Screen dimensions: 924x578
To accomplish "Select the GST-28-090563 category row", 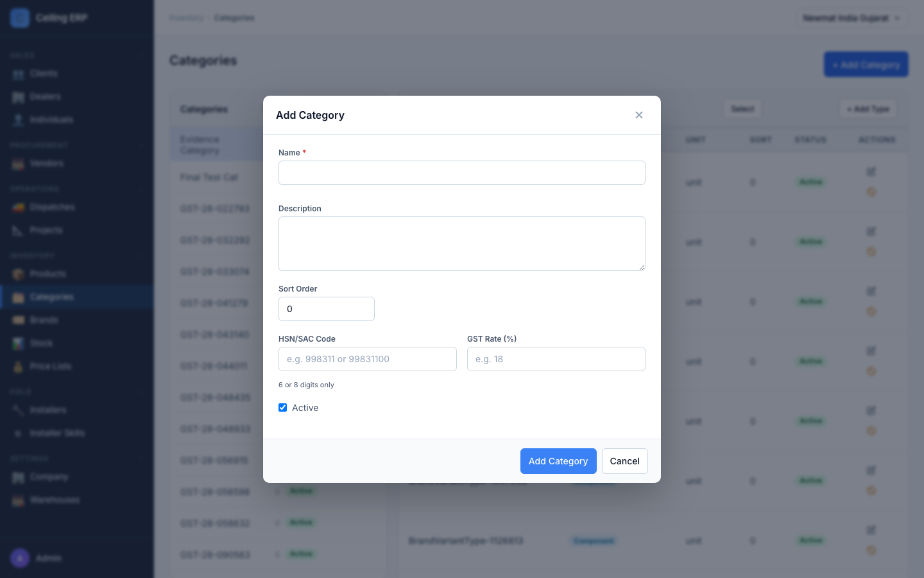I will 278,554.
